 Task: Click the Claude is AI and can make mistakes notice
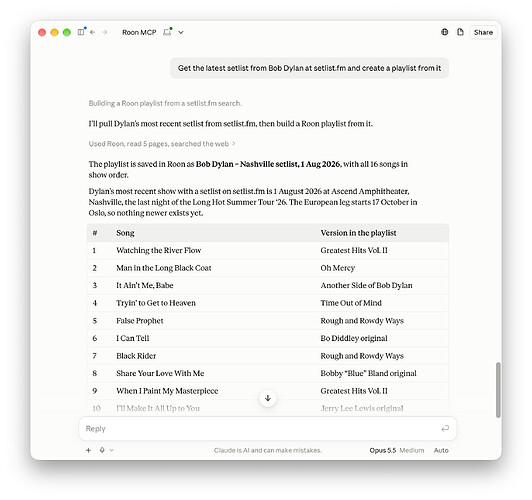point(268,450)
